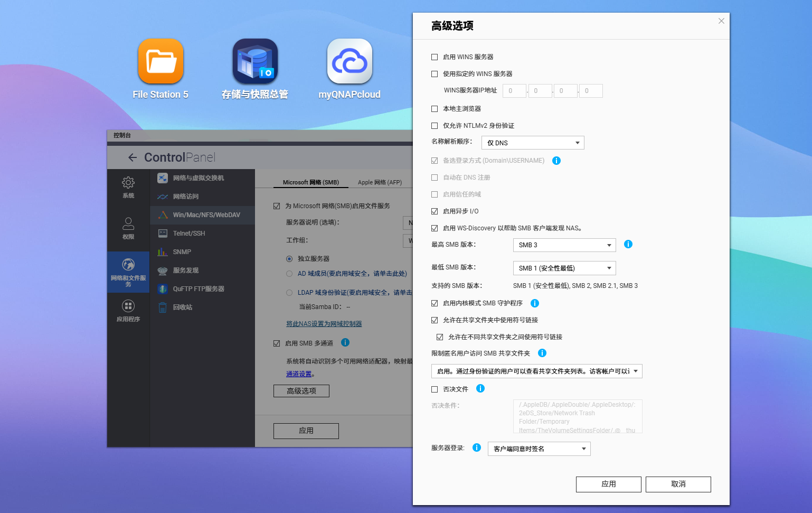Click the Control Panel back arrow

133,157
